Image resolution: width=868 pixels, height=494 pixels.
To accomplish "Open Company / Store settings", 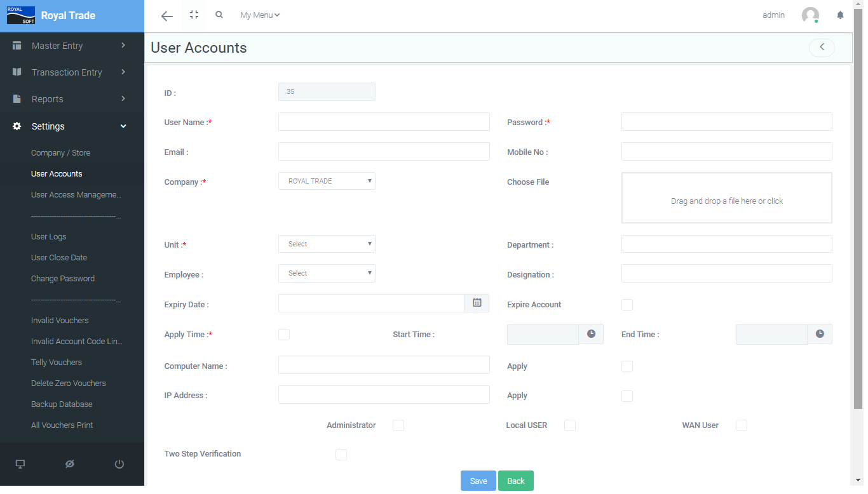I will click(61, 153).
